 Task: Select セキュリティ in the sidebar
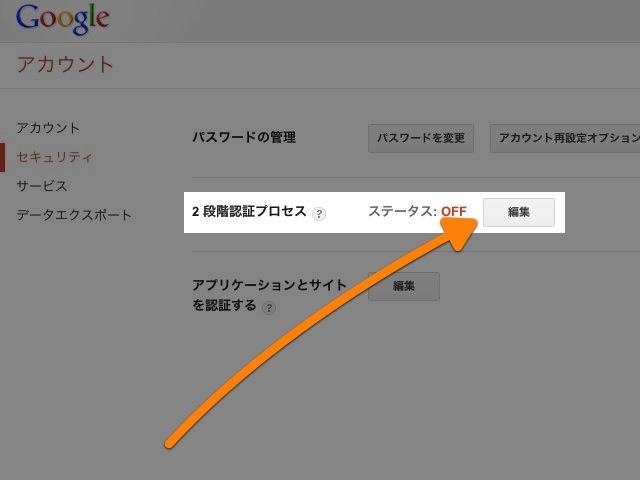tap(54, 157)
